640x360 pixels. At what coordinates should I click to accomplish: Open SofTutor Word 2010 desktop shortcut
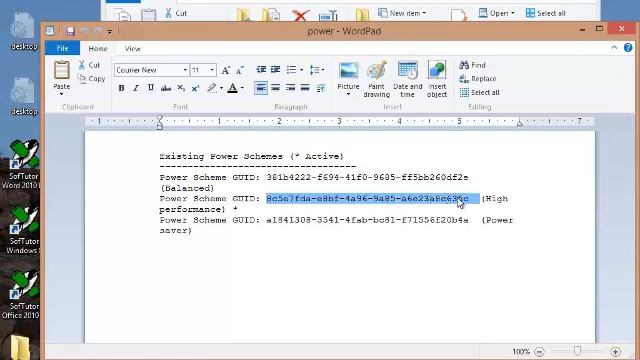[23, 164]
